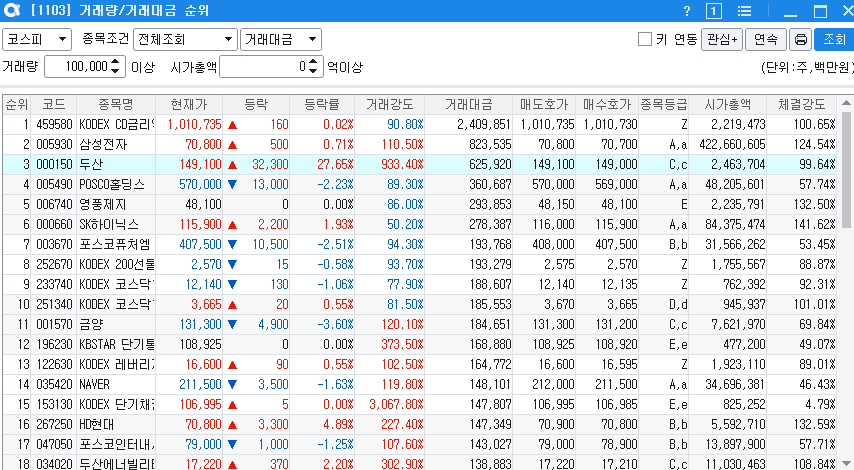This screenshot has width=854, height=470.
Task: Click the application logo icon in title bar
Action: (11, 10)
